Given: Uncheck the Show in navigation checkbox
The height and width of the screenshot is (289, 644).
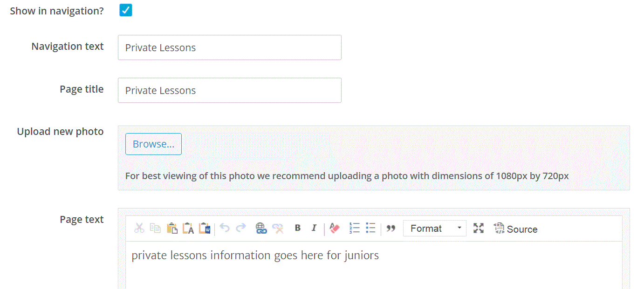Looking at the screenshot, I should point(126,10).
